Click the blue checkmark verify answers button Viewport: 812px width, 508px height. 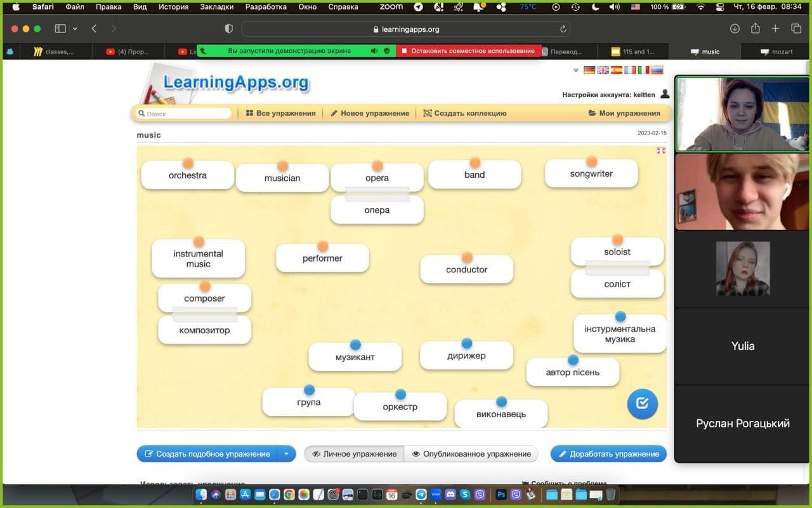[x=642, y=403]
